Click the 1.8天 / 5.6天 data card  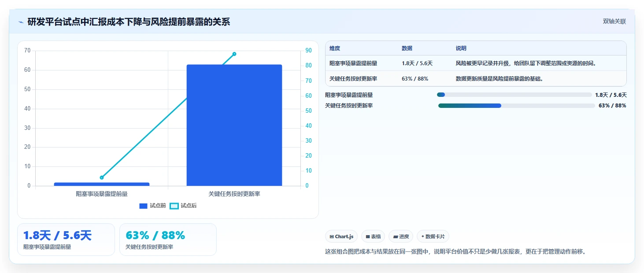coord(66,240)
